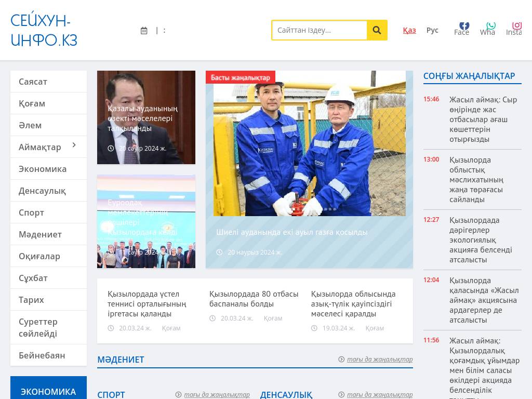
Task: Click the Сайттан іздеу search field
Action: (320, 30)
